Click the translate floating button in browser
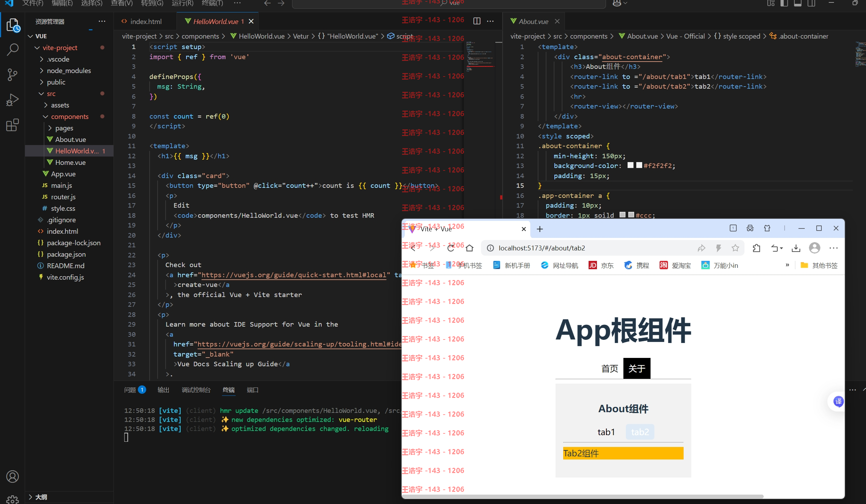 pyautogui.click(x=838, y=402)
